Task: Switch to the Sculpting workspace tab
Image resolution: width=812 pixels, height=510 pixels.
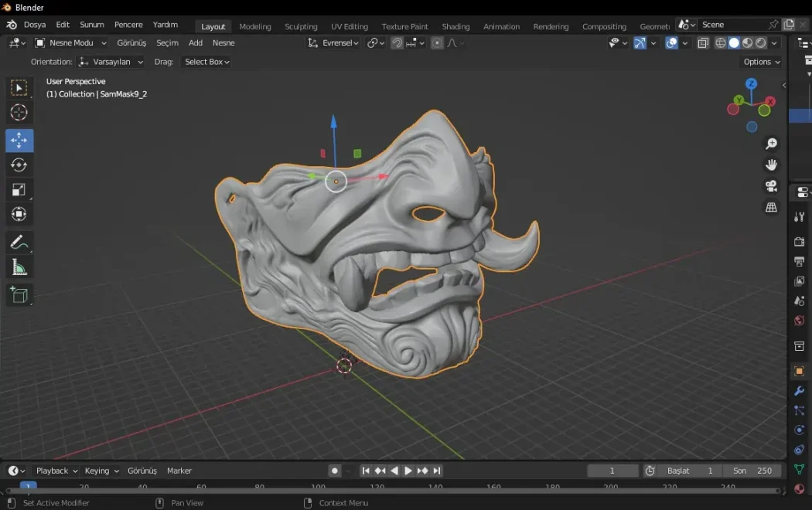Action: 301,26
